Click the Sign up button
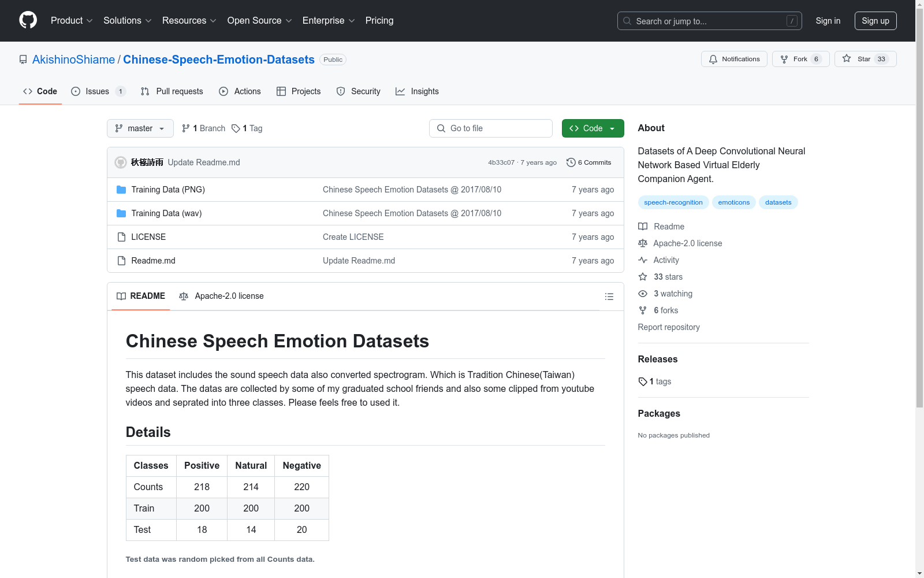The height and width of the screenshot is (578, 924). [875, 21]
